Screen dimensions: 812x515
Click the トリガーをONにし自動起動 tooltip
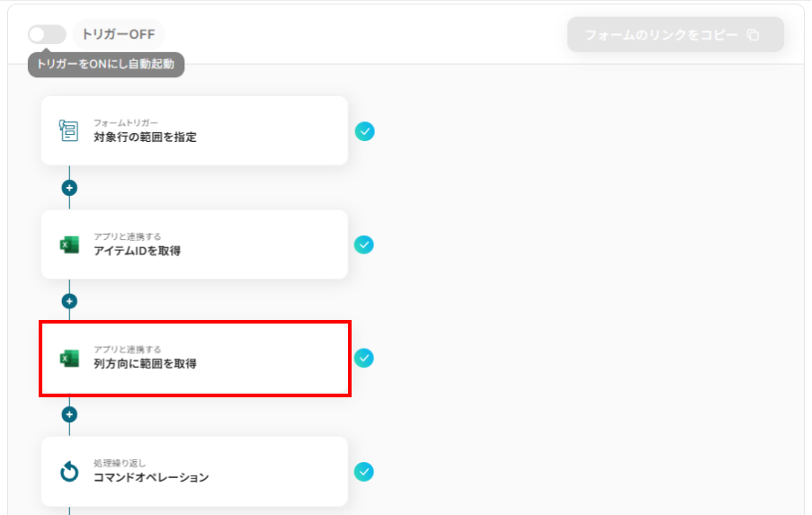[106, 64]
